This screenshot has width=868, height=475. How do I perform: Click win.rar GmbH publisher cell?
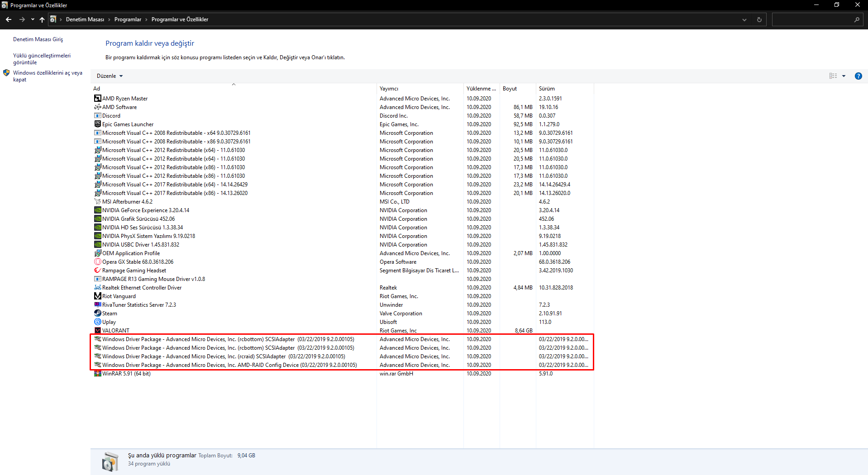click(x=396, y=373)
